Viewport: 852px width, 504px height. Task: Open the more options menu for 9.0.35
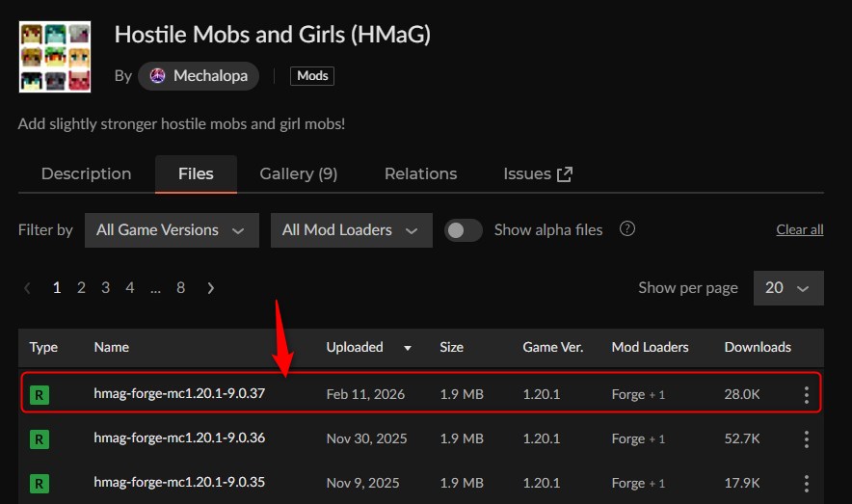(x=807, y=484)
